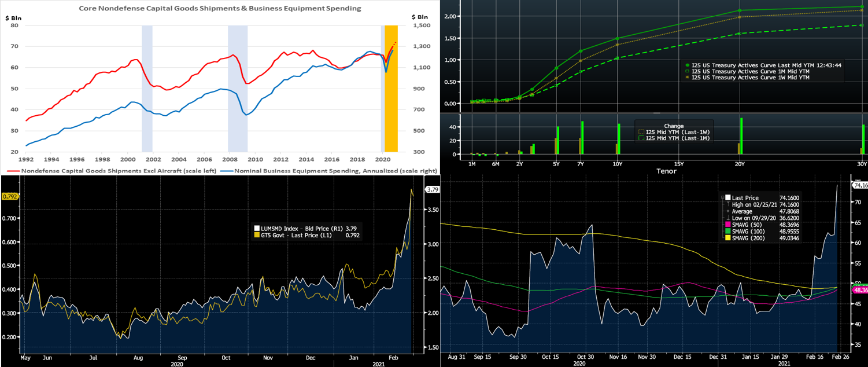Click the yellow 0.792 left-axis price tag
Image resolution: width=868 pixels, height=367 pixels.
point(10,196)
